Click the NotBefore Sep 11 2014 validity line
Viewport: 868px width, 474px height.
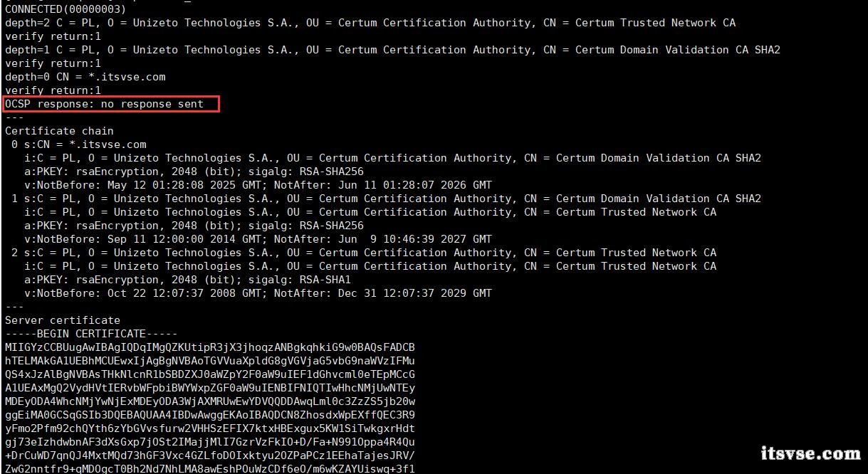pyautogui.click(x=258, y=239)
